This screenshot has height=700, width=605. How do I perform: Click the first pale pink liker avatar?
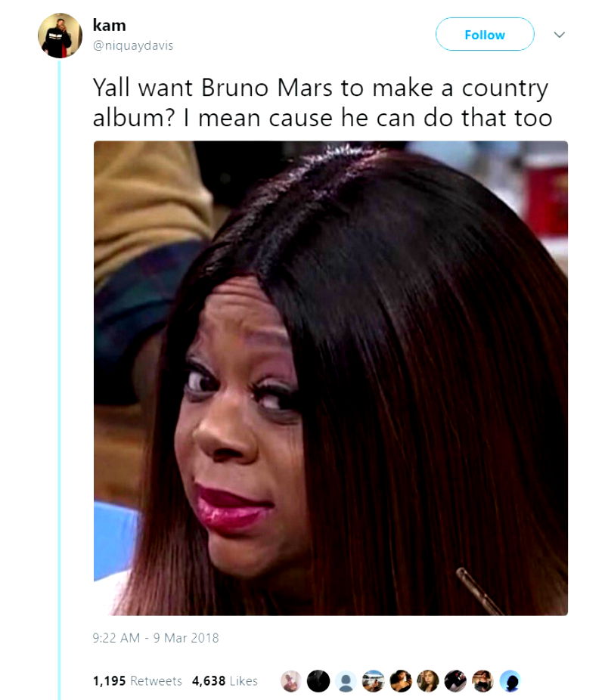(291, 681)
